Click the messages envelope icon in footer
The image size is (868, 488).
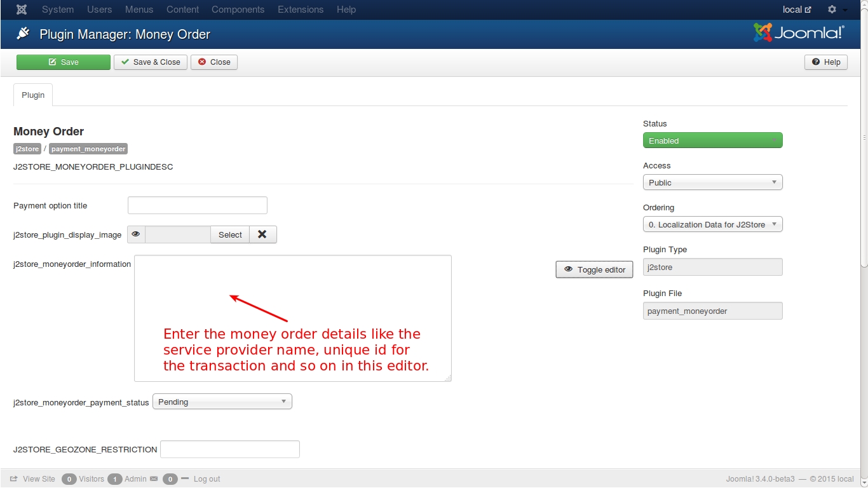coord(153,479)
